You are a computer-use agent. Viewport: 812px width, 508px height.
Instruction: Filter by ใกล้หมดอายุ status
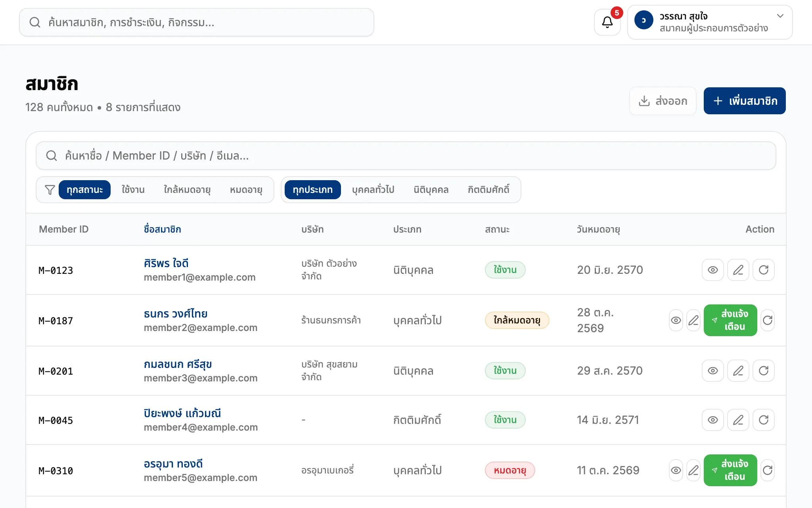[187, 190]
